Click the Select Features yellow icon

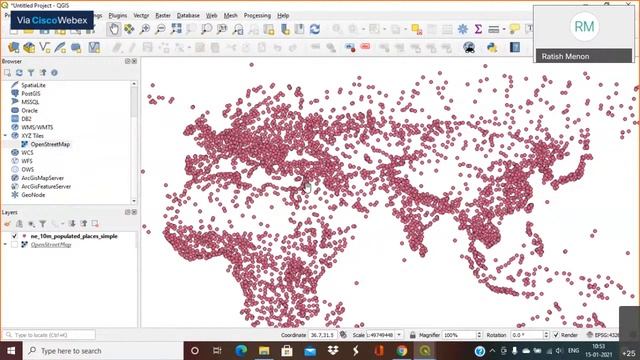pyautogui.click(x=416, y=29)
